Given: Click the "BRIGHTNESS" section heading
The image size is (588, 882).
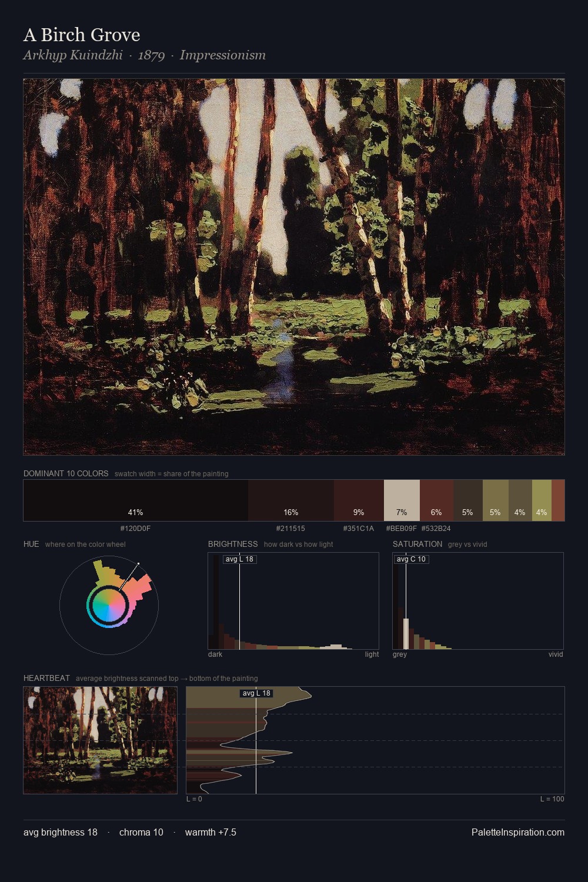Looking at the screenshot, I should 233,544.
